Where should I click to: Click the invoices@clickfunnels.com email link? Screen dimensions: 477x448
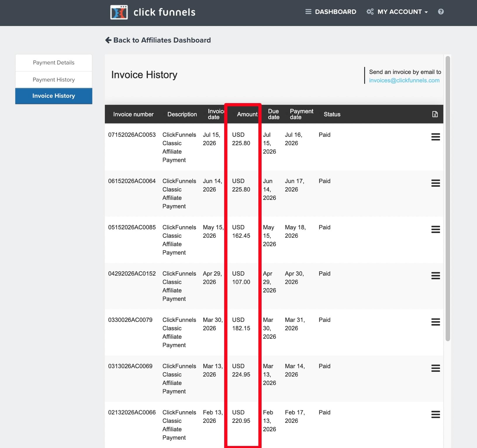(404, 80)
